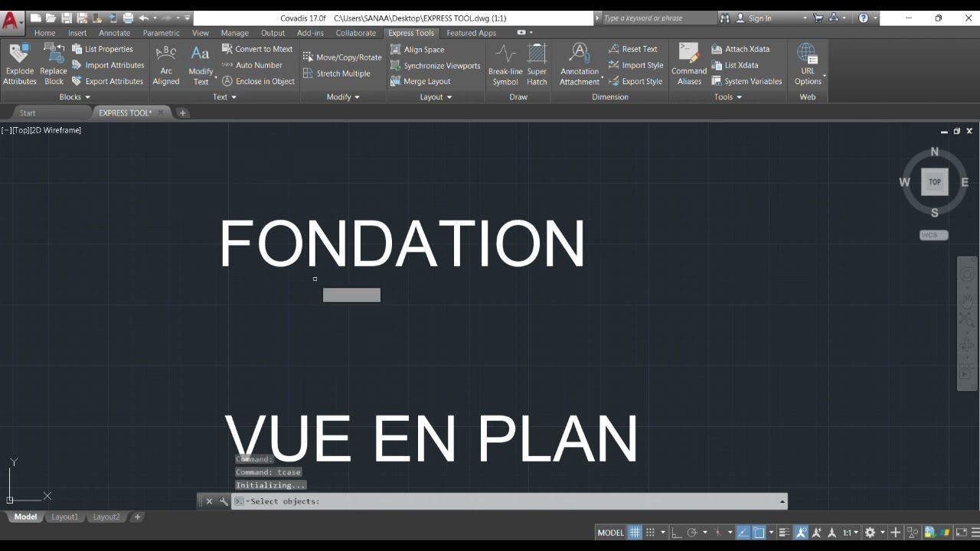This screenshot has height=551, width=980.
Task: Toggle 2D object snap square icon
Action: click(759, 533)
